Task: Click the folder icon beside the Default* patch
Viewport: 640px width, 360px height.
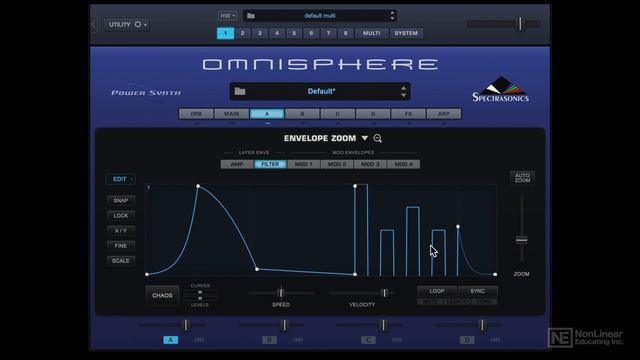Action: (240, 91)
